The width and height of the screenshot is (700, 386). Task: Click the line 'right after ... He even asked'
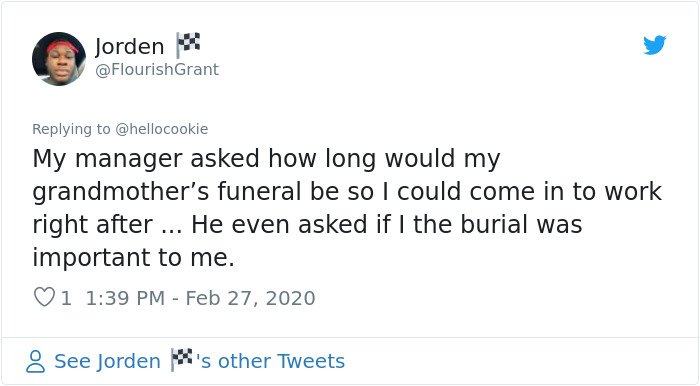coord(200,224)
